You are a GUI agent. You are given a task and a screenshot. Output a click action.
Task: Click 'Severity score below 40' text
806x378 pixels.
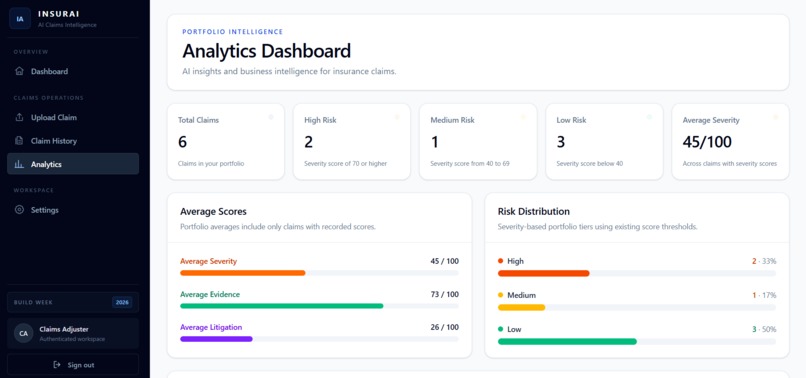point(589,164)
